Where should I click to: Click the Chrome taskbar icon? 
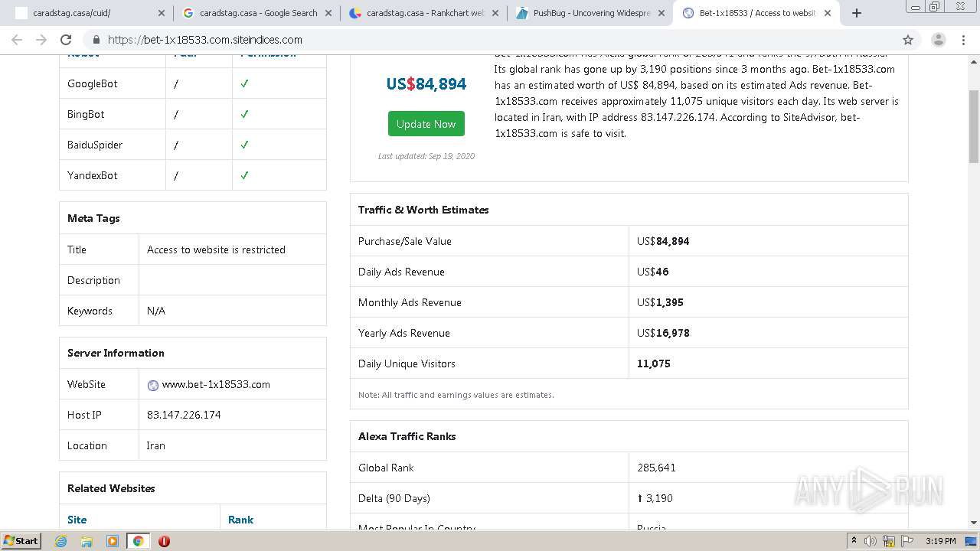(138, 541)
